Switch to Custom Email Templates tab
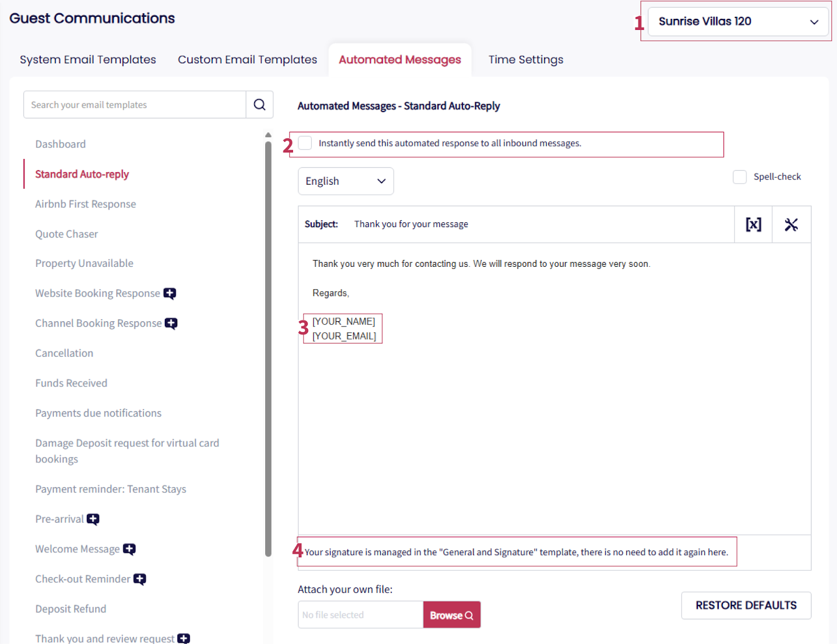This screenshot has height=644, width=837. [x=247, y=60]
